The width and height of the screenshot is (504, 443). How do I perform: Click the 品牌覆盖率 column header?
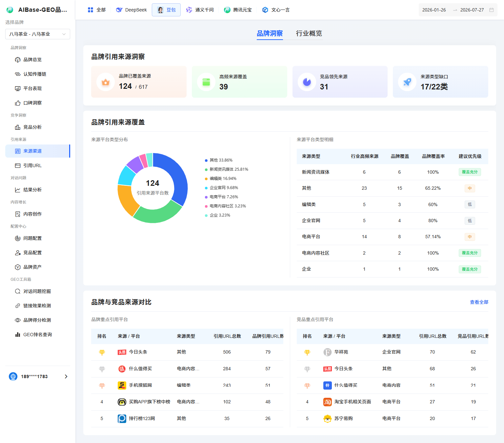pyautogui.click(x=433, y=156)
